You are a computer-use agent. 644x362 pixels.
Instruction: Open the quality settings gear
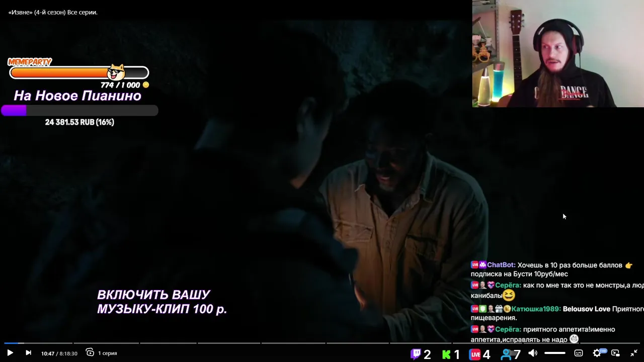(x=597, y=353)
